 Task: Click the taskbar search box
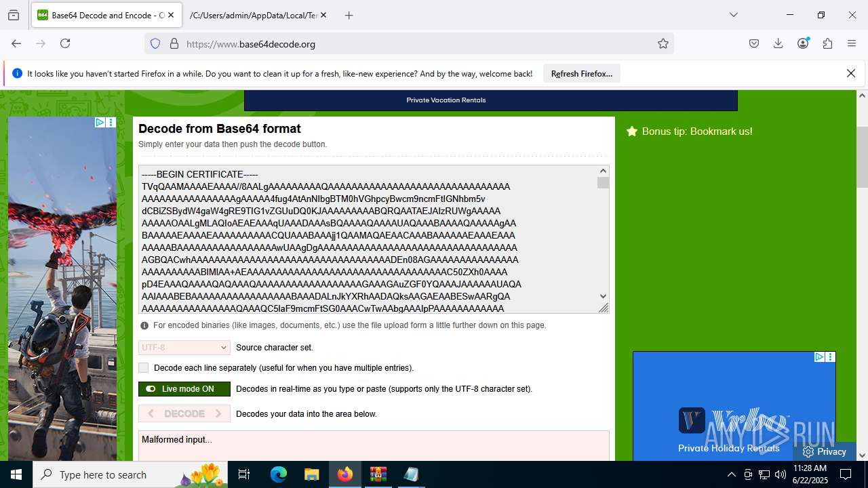click(x=130, y=474)
